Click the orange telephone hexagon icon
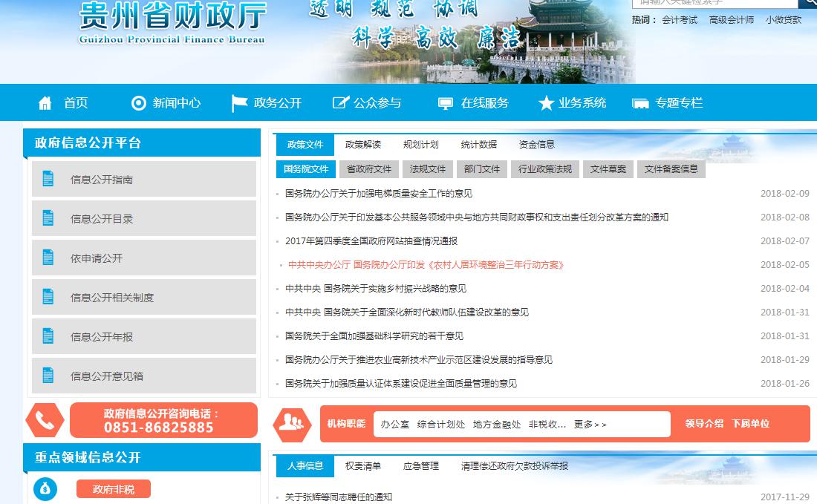Viewport: 817px width, 504px height. (x=45, y=421)
